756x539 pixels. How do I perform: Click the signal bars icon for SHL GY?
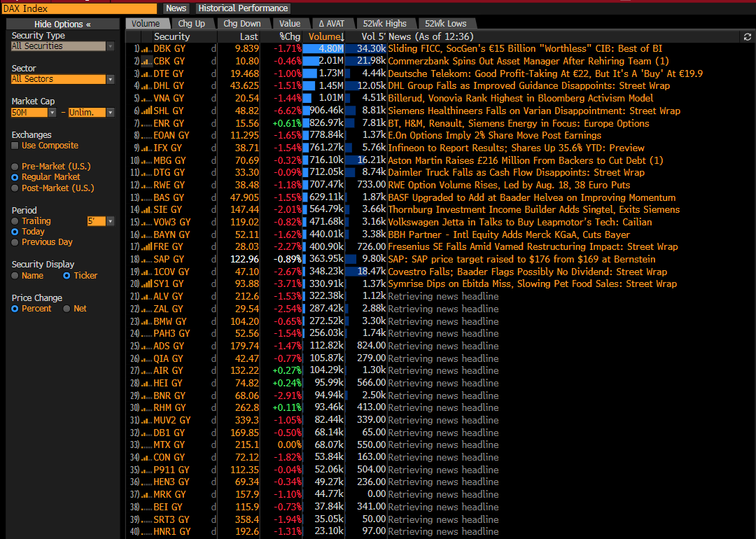[x=146, y=111]
